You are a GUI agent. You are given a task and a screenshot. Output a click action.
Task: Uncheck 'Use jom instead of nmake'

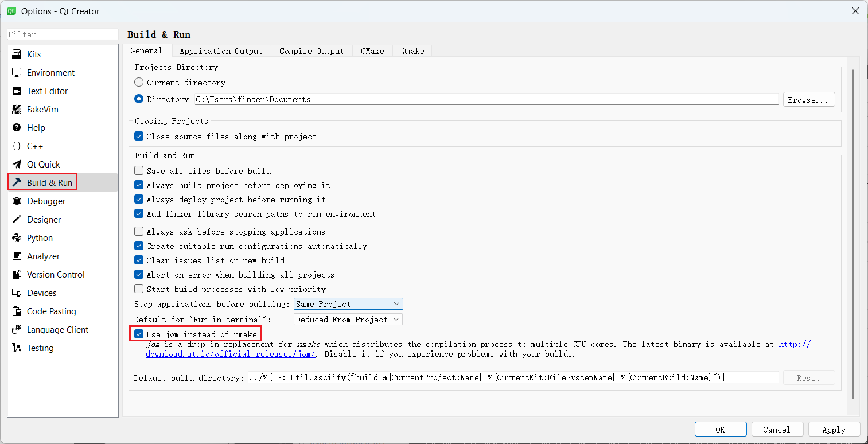(138, 334)
